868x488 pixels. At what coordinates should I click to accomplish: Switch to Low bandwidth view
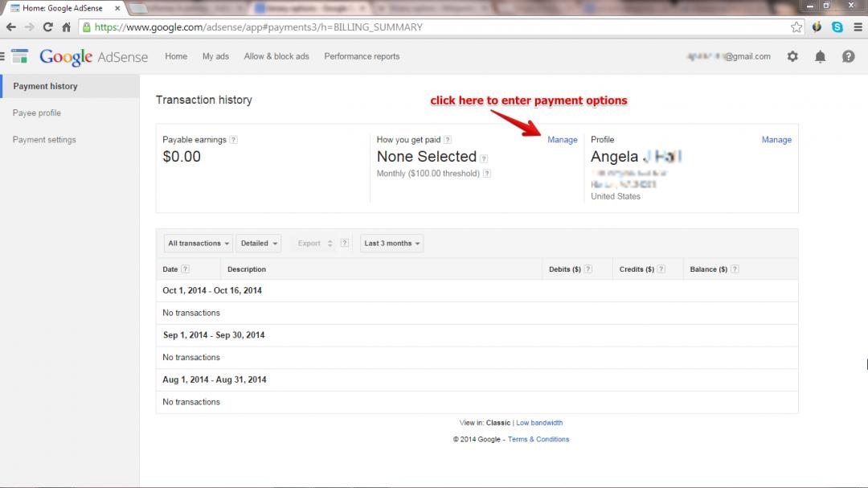[x=539, y=423]
